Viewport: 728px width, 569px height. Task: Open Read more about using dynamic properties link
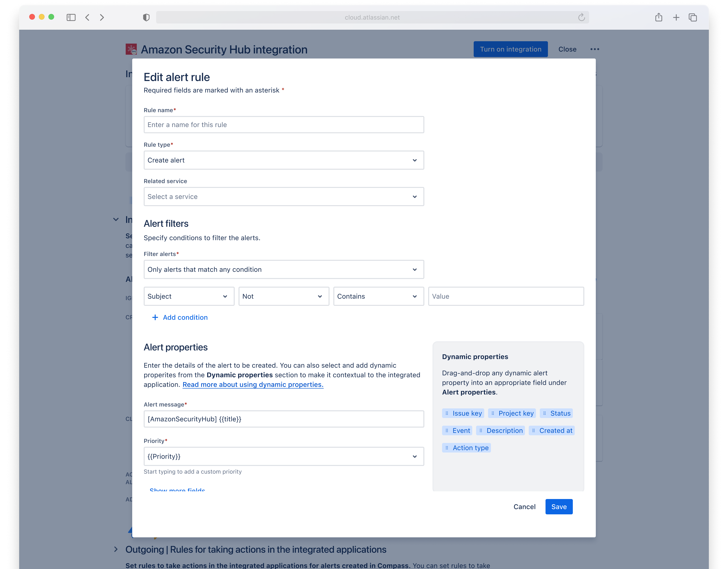(253, 384)
